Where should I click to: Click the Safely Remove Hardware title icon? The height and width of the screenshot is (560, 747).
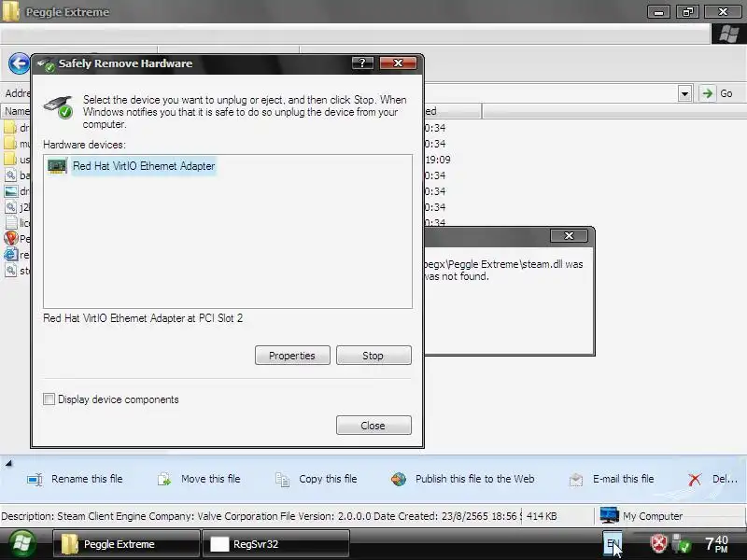coord(46,64)
